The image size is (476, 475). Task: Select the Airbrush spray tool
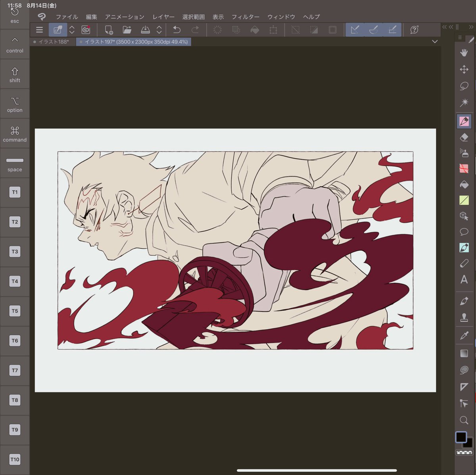tap(464, 152)
